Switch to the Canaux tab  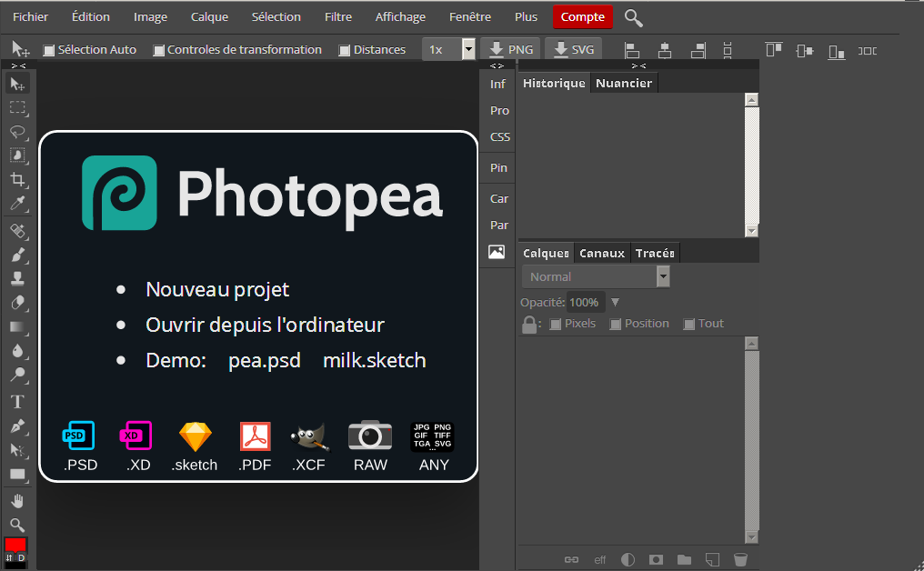602,254
